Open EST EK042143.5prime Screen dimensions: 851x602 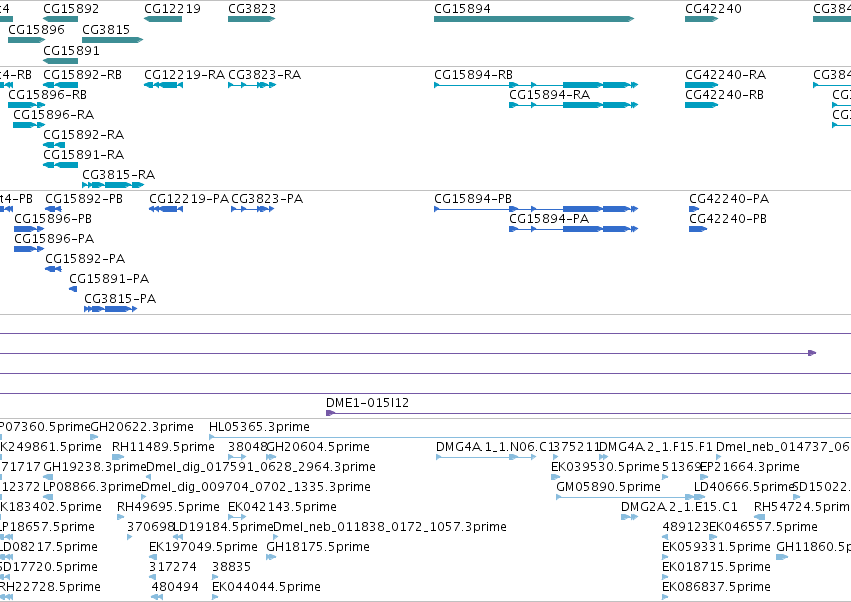click(282, 507)
